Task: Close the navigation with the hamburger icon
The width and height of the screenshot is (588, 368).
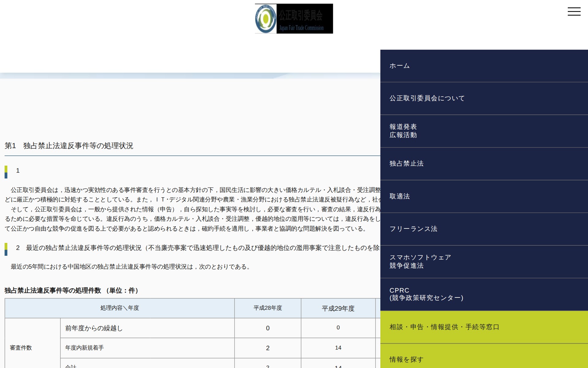Action: pyautogui.click(x=574, y=11)
